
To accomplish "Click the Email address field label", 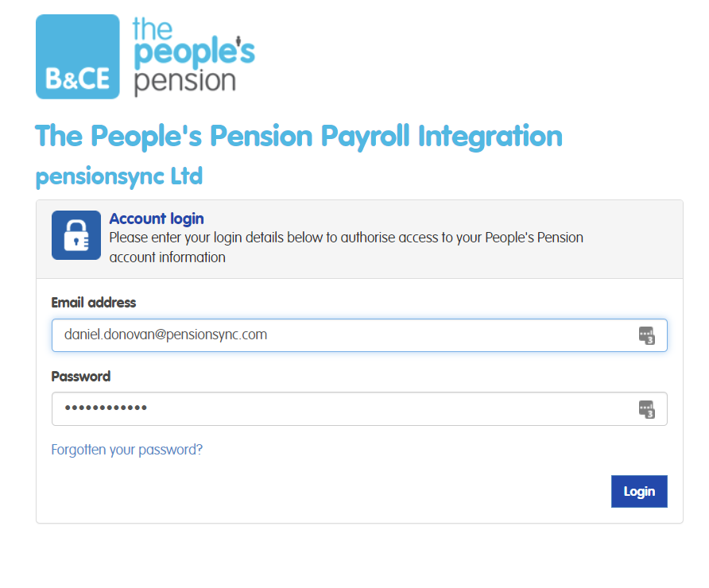I will click(x=94, y=303).
